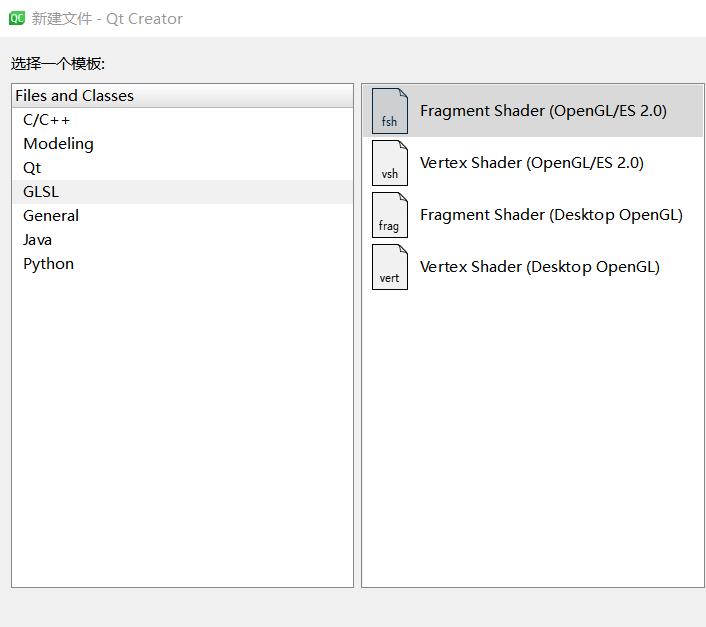Click the Files and Classes header
Image resolution: width=706 pixels, height=627 pixels.
(x=182, y=95)
